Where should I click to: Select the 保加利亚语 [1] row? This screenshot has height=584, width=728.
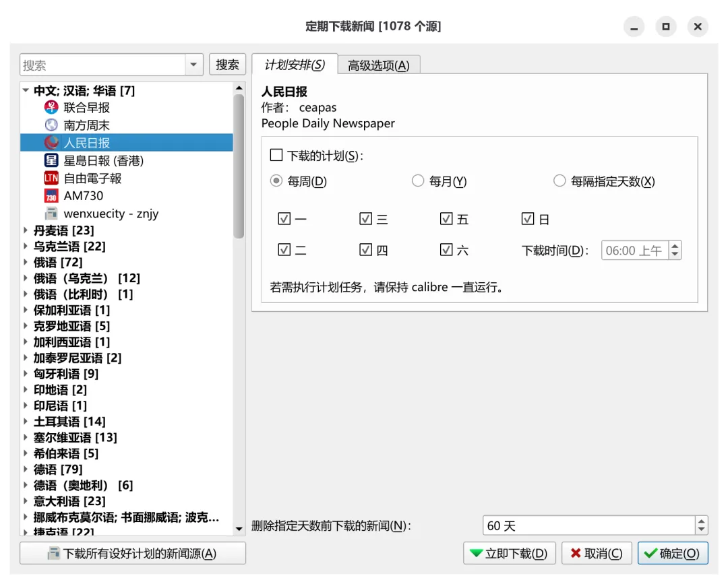(x=126, y=310)
